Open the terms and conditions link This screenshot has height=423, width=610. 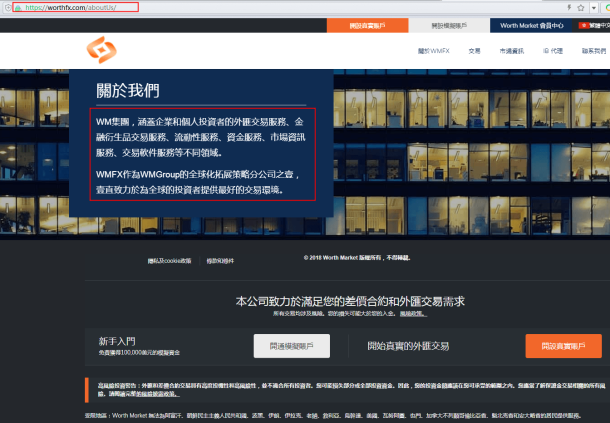(x=220, y=261)
